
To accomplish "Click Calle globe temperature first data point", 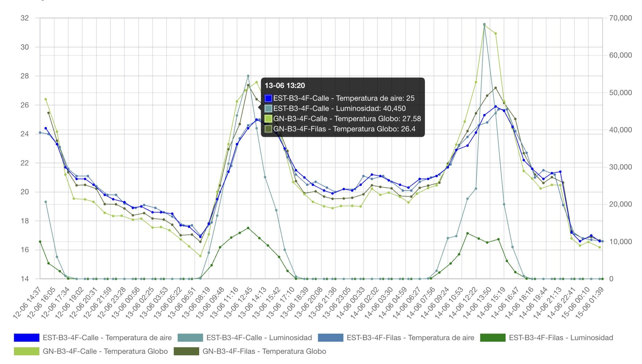I will [46, 99].
